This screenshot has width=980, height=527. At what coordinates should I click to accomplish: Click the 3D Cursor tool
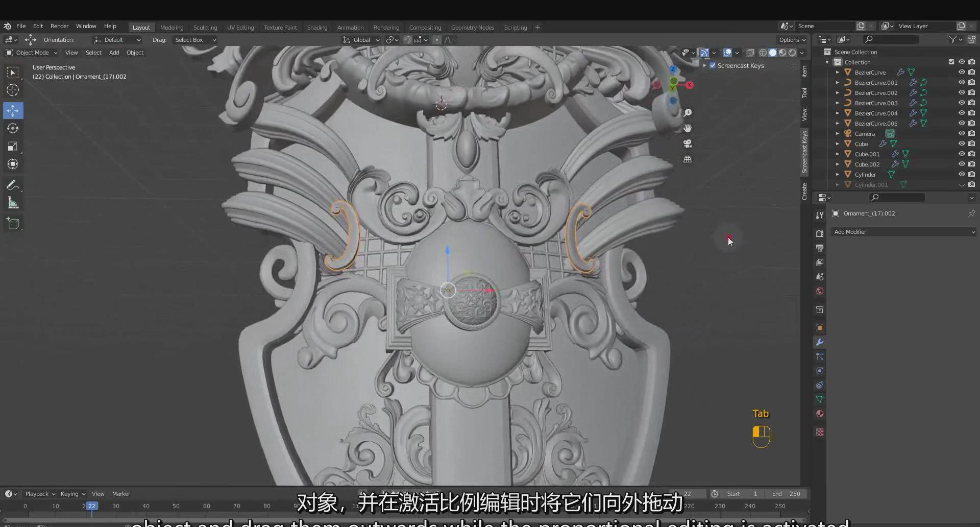tap(13, 90)
